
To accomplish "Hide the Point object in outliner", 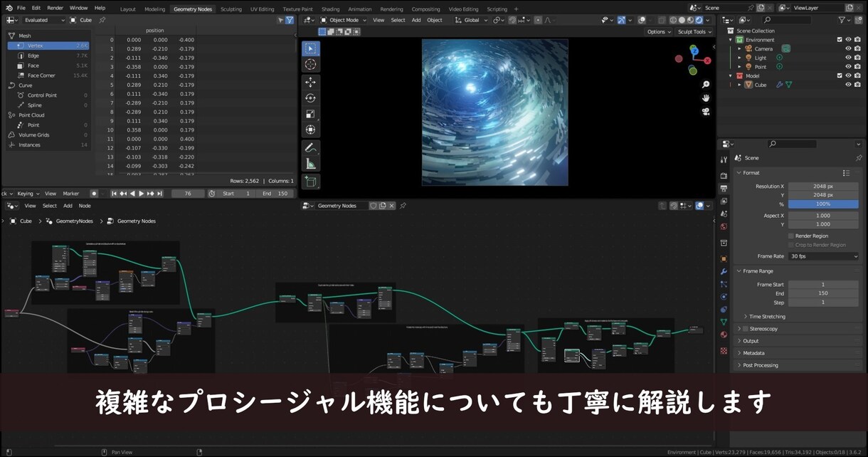I will (848, 67).
